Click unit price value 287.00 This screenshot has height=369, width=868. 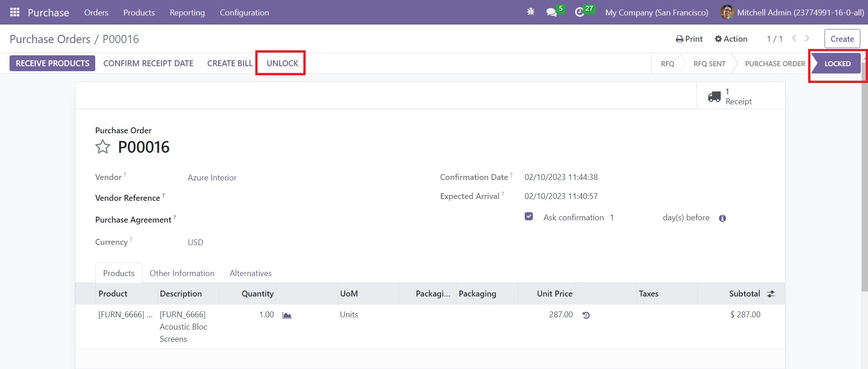[561, 315]
